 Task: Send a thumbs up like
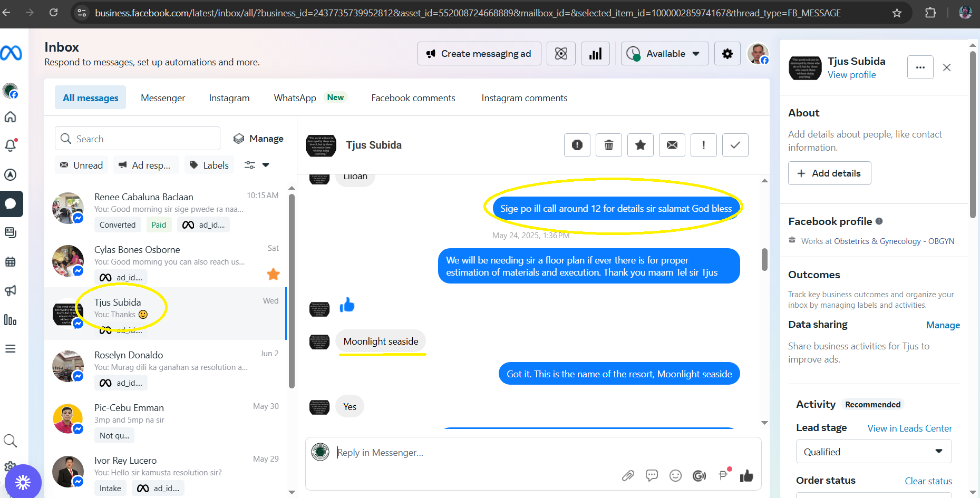click(746, 476)
